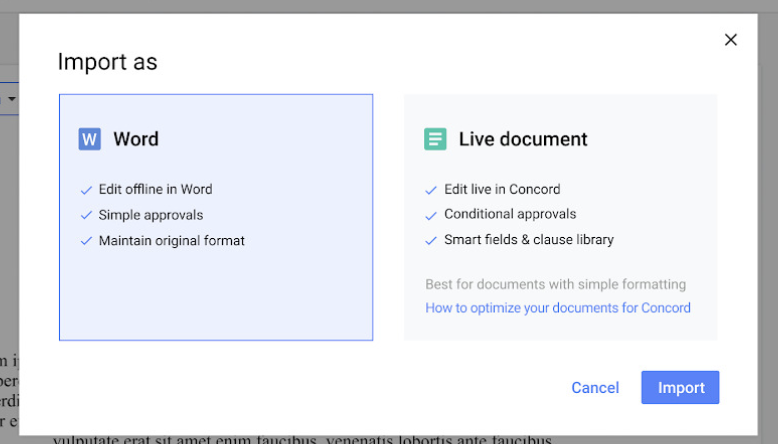Close the Import as dialog

click(730, 40)
